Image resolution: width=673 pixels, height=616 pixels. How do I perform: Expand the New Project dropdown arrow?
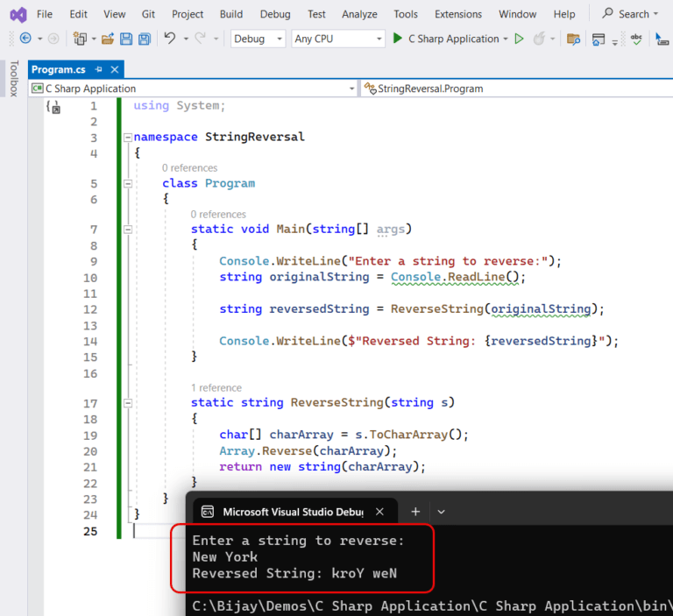pyautogui.click(x=94, y=39)
